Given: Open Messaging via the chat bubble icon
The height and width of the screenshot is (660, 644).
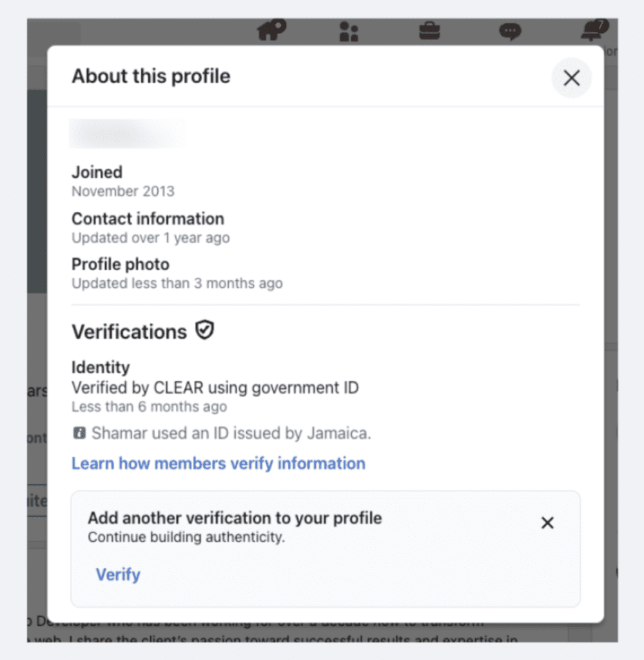Looking at the screenshot, I should (510, 31).
